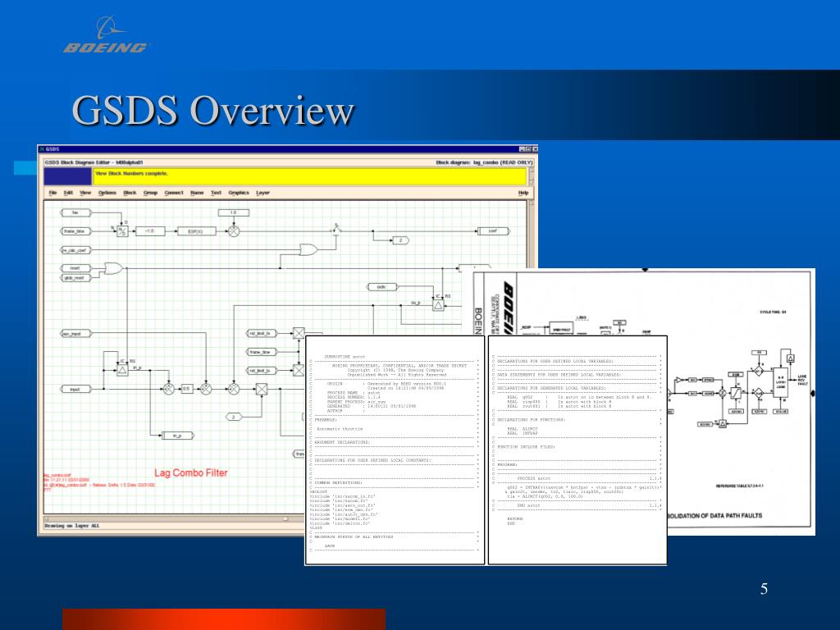The image size is (840, 630).
Task: Select the glob_reset input connector
Action: pyautogui.click(x=75, y=278)
